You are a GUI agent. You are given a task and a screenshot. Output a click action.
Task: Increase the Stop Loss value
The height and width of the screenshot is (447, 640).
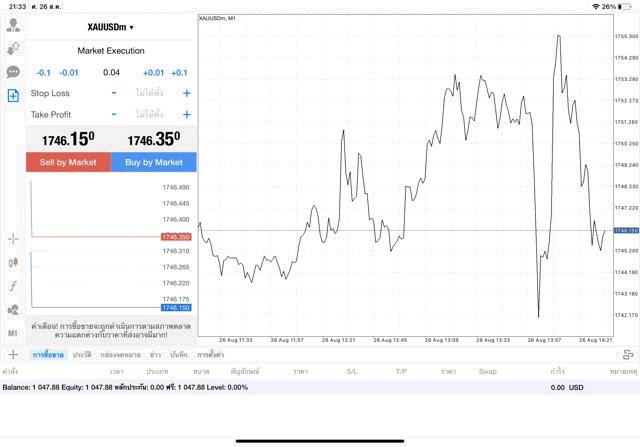(186, 93)
